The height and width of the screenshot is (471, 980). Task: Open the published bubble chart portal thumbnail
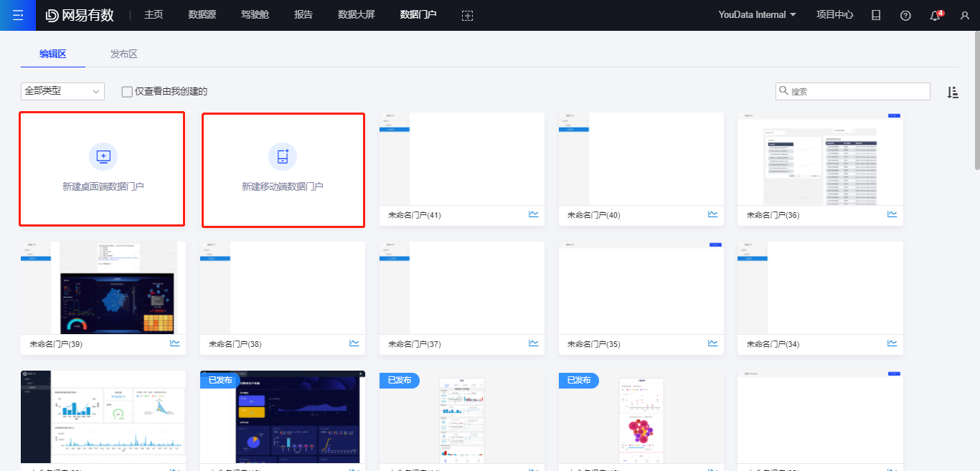641,417
